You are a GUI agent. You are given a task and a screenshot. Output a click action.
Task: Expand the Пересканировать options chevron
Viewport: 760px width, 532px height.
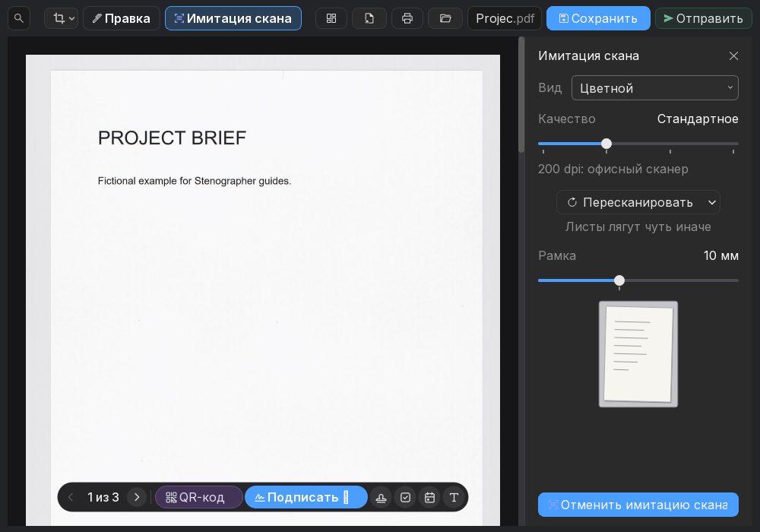click(711, 202)
